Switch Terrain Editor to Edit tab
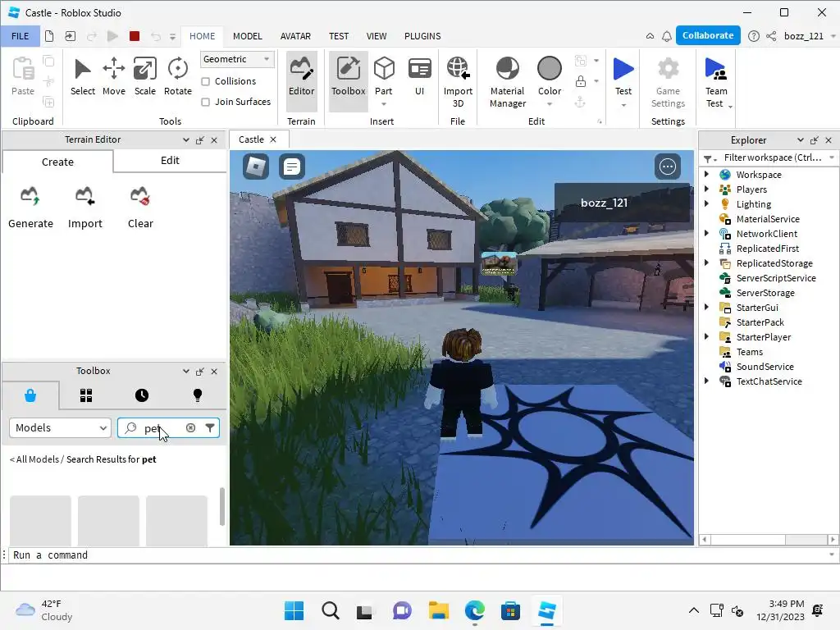Image resolution: width=840 pixels, height=630 pixels. [170, 161]
